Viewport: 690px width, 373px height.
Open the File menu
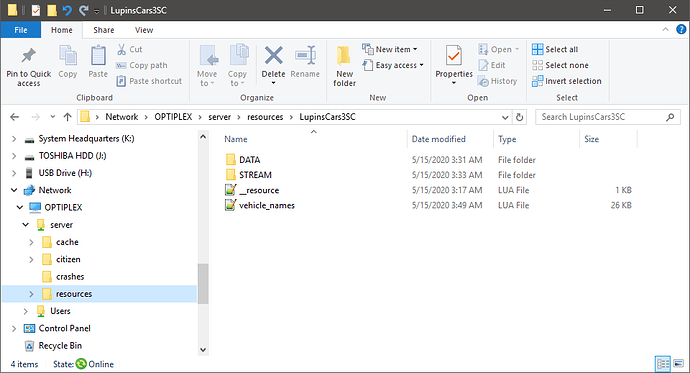[21, 30]
